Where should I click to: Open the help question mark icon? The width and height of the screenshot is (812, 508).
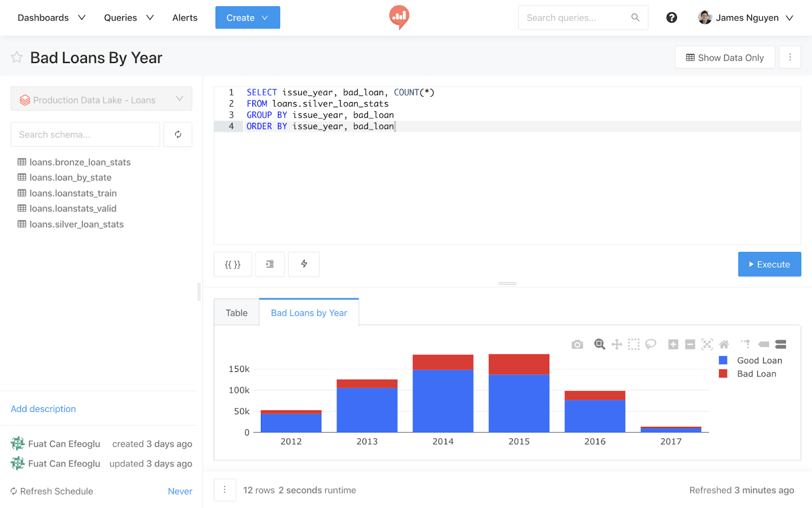coord(671,18)
